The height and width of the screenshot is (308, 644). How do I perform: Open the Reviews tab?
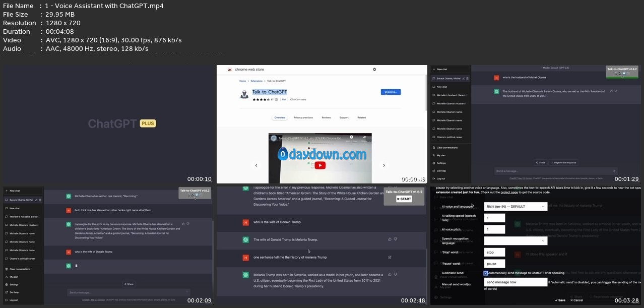point(327,117)
